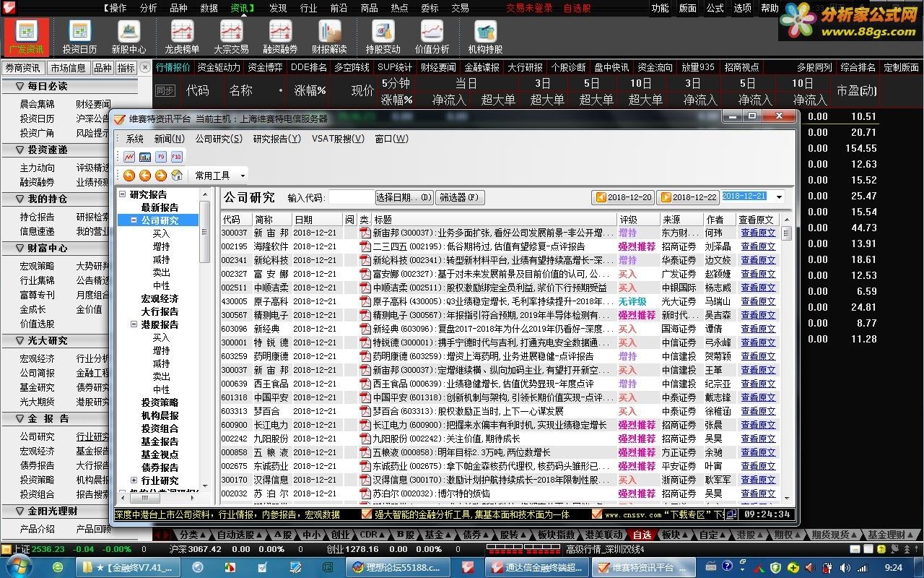Image resolution: width=924 pixels, height=578 pixels.
Task: Switch to the 市场信息 sidebar tab
Action: click(68, 68)
